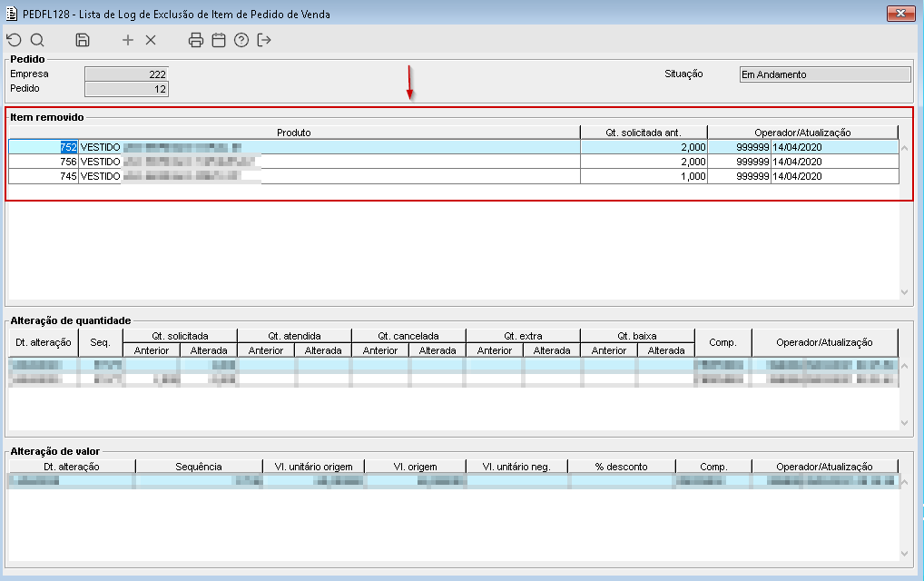Click Alterada subheader under Qt. atendida
The width and height of the screenshot is (924, 581).
click(x=323, y=350)
